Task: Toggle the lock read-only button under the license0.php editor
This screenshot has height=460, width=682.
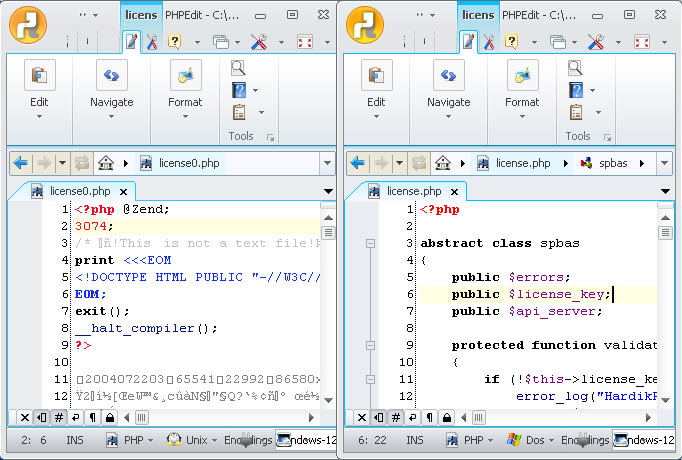Action: click(x=110, y=418)
